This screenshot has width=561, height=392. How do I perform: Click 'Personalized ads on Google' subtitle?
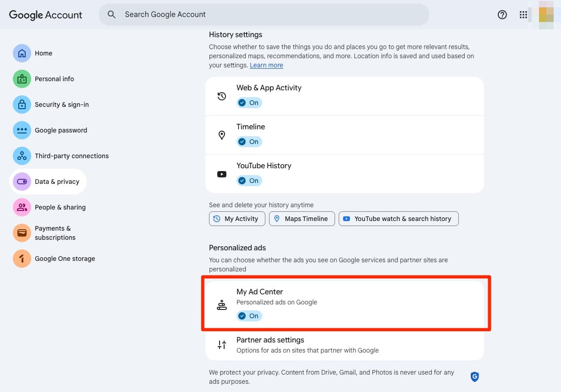click(277, 302)
